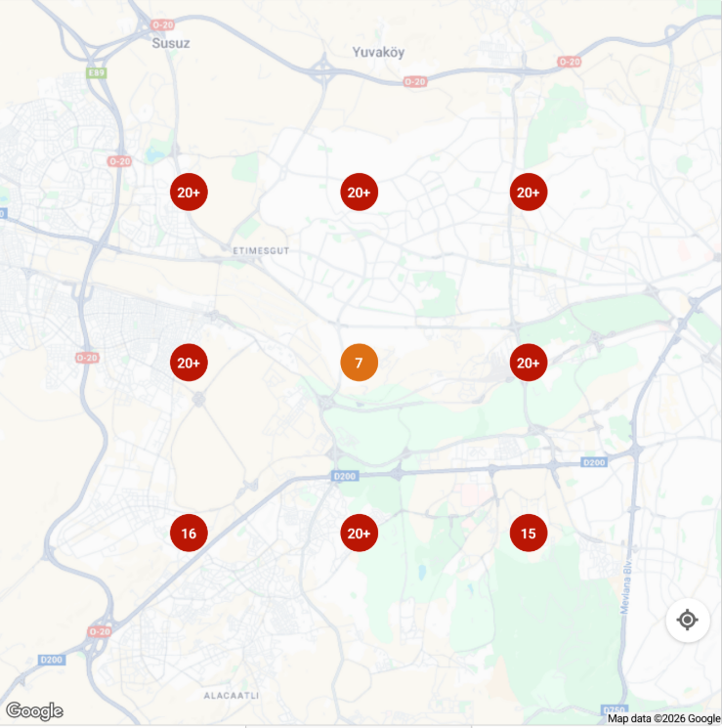Click the 20+ marker left of the orange marker
The width and height of the screenshot is (722, 728).
[189, 363]
